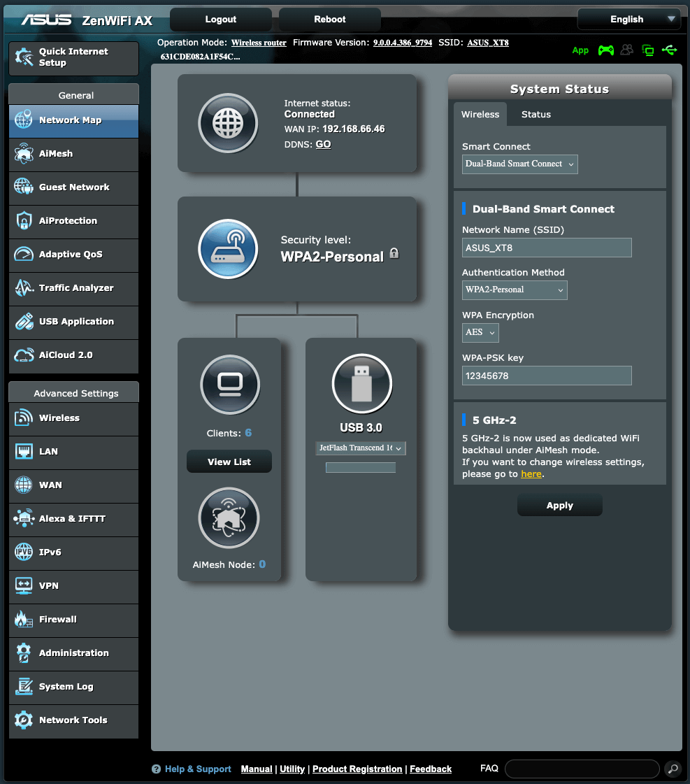Viewport: 690px width, 784px height.
Task: Select the Wireless tab in System Status
Action: 480,115
